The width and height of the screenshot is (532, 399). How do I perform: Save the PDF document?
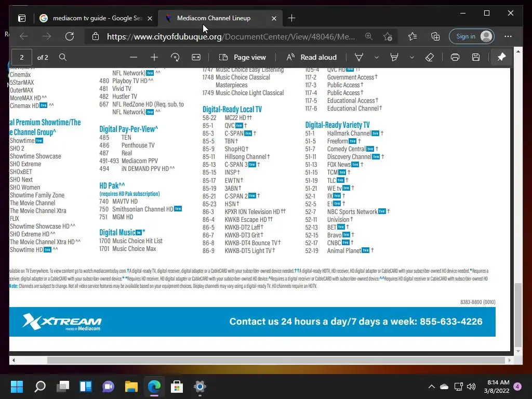tap(476, 57)
